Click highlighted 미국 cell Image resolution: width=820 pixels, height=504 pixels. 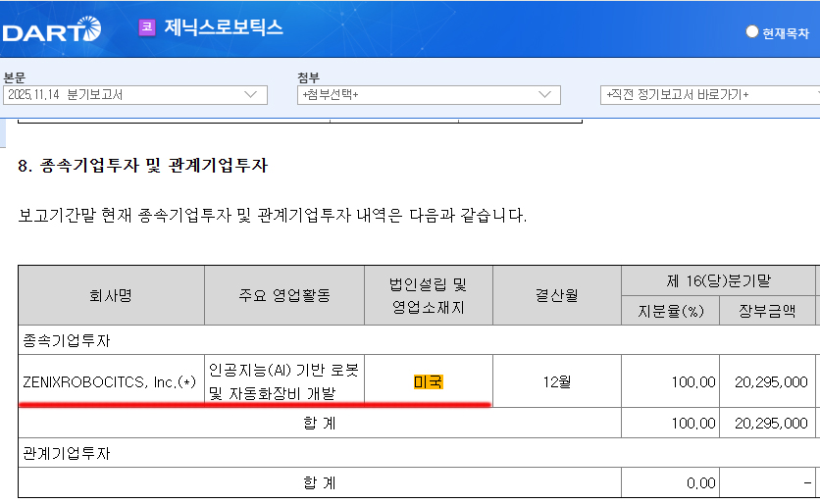pyautogui.click(x=429, y=382)
